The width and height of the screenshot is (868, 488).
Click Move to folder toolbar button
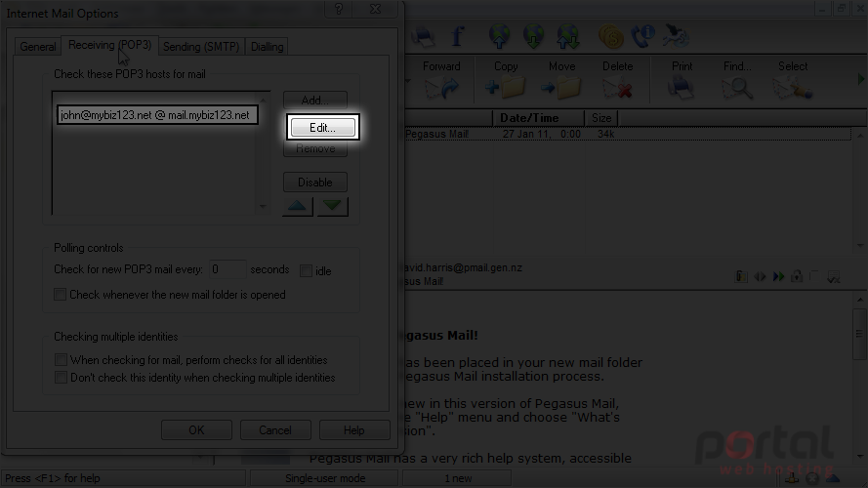561,80
